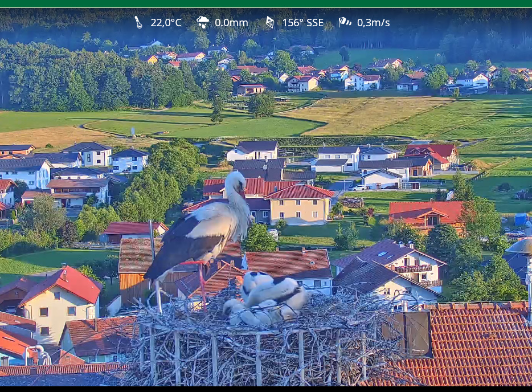Screen dimensions: 532x392
Task: Select the 156° SSE wind direction text
Action: (x=303, y=23)
